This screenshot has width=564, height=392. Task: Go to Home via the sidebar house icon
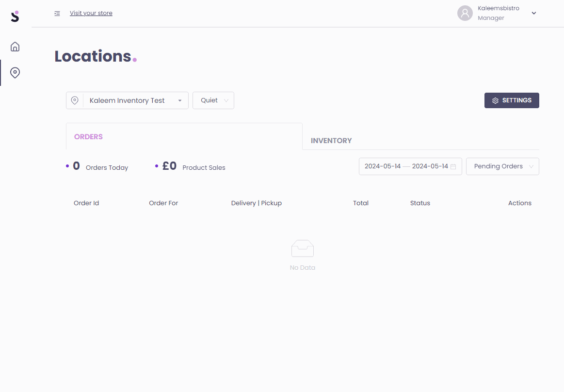click(15, 47)
